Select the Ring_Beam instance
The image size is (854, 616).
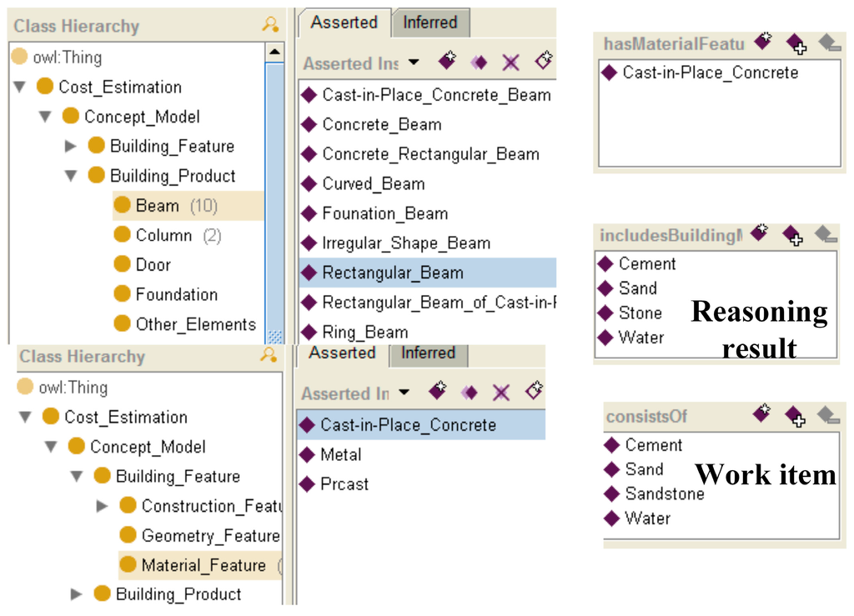pos(364,332)
